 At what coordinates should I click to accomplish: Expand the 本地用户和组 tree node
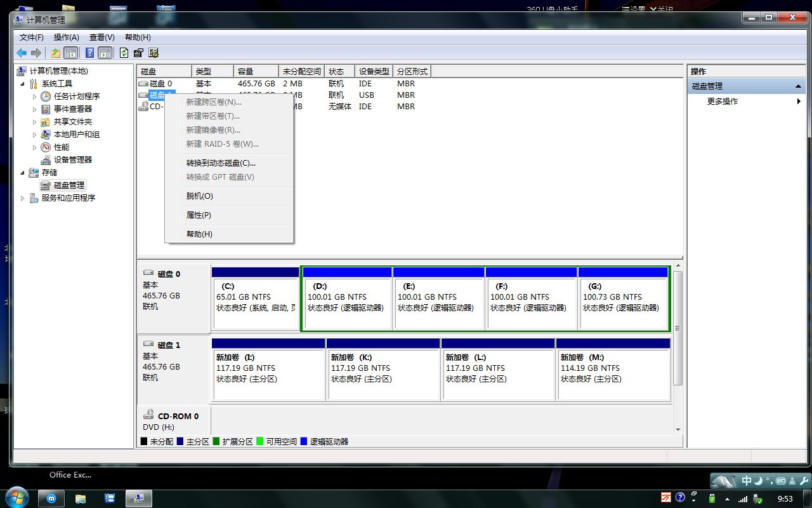click(x=35, y=135)
